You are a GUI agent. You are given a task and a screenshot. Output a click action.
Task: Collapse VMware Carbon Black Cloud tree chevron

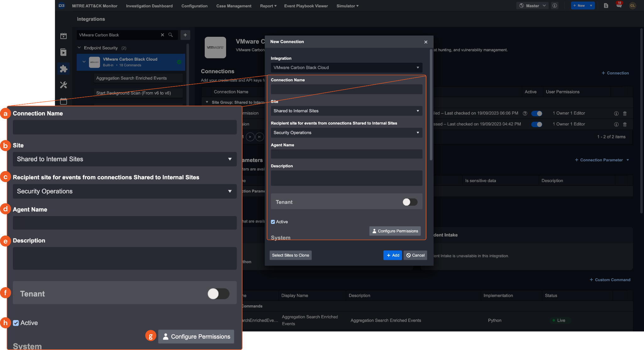tap(84, 62)
